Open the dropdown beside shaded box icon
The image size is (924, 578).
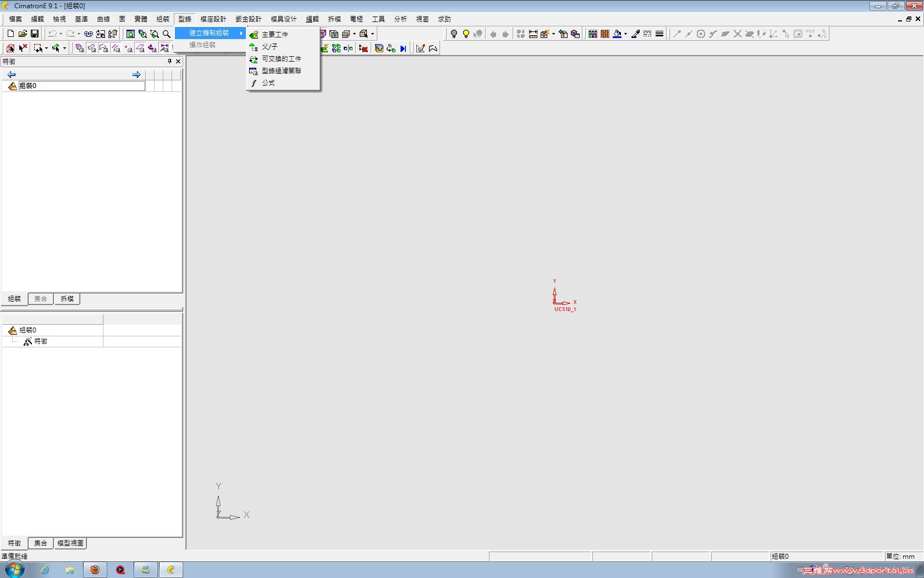click(x=354, y=34)
